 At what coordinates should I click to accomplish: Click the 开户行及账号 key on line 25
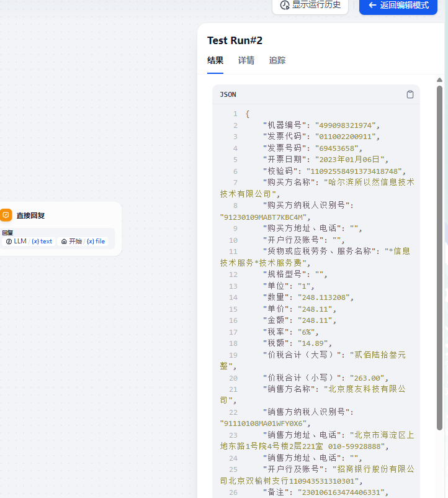[x=293, y=469]
